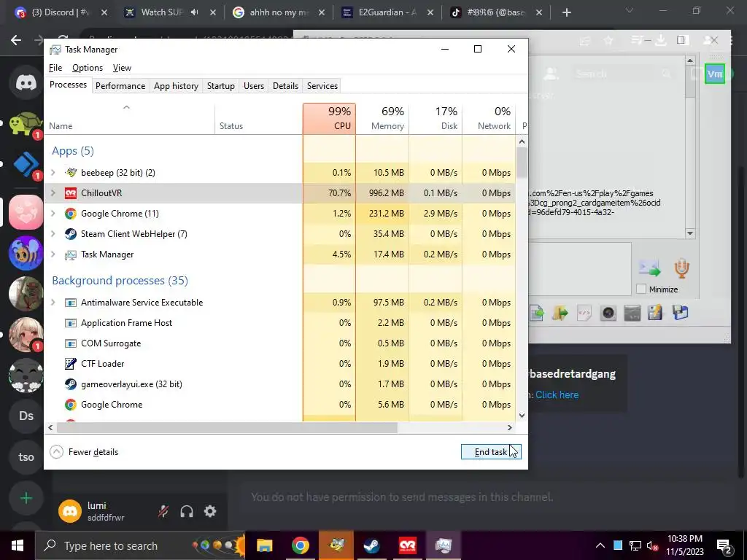Expand the ChilloutVR process row
747x560 pixels.
[x=53, y=192]
